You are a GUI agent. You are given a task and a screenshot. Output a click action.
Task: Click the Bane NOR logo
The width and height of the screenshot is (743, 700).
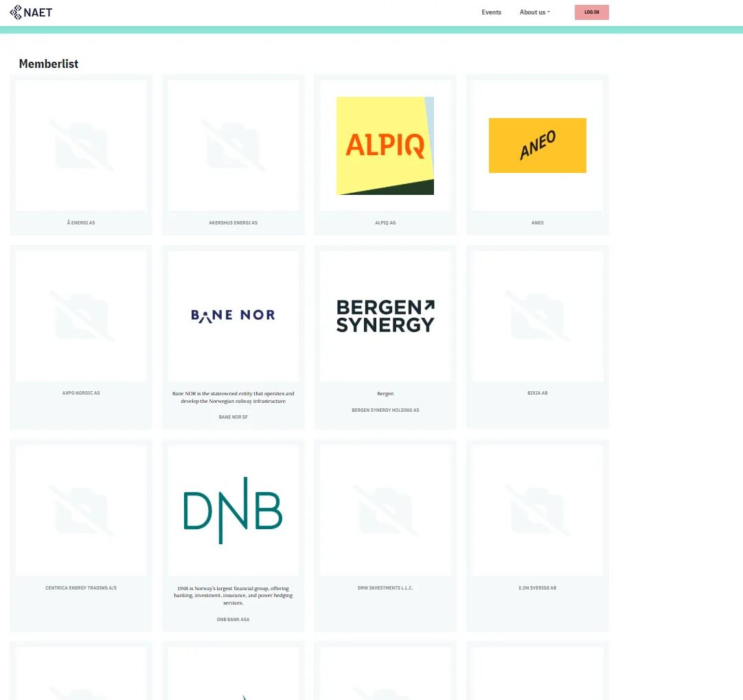coord(233,316)
